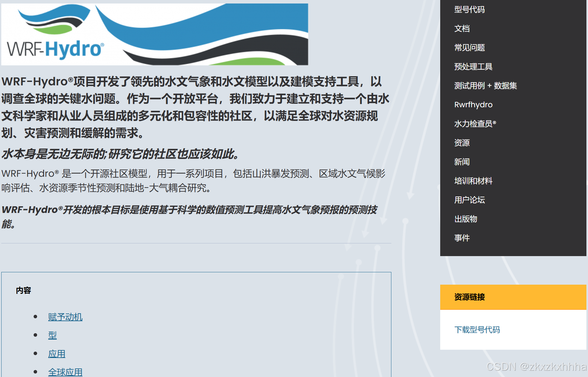
Task: Jump to the 赋予动机 contents link
Action: click(65, 317)
